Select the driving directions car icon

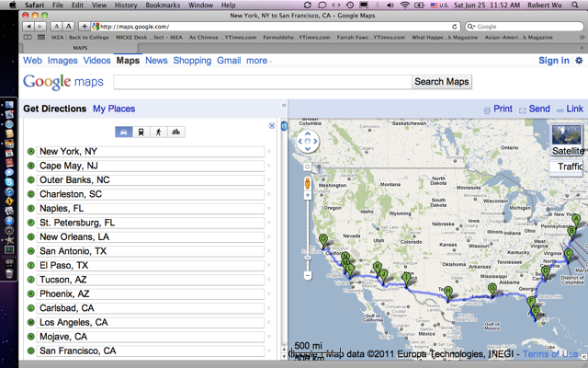[124, 132]
